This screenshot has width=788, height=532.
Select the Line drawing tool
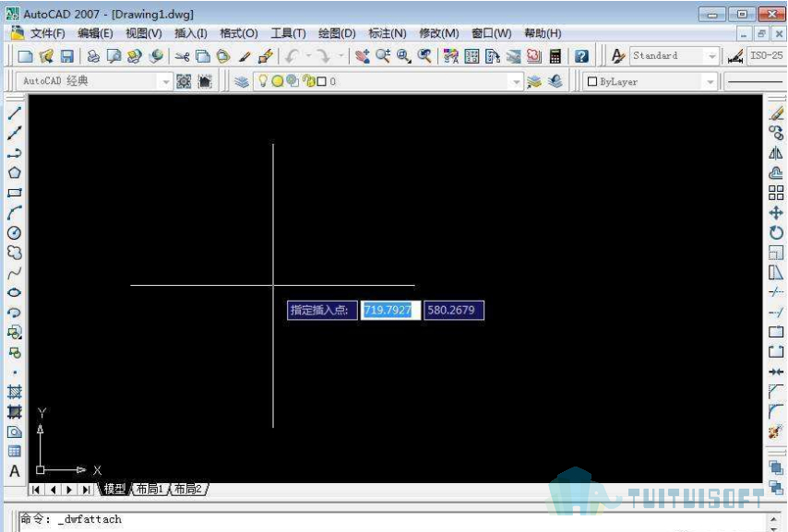[x=15, y=113]
